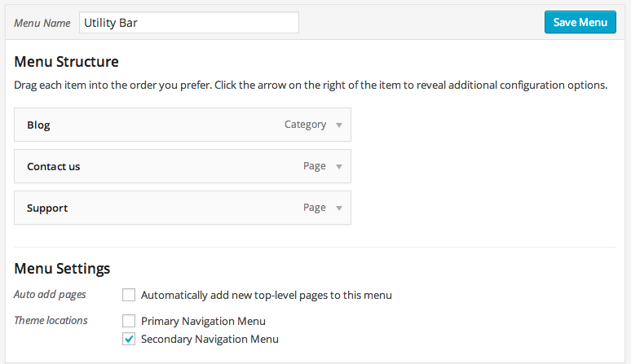
Task: Click the Menu Name label
Action: [x=42, y=23]
